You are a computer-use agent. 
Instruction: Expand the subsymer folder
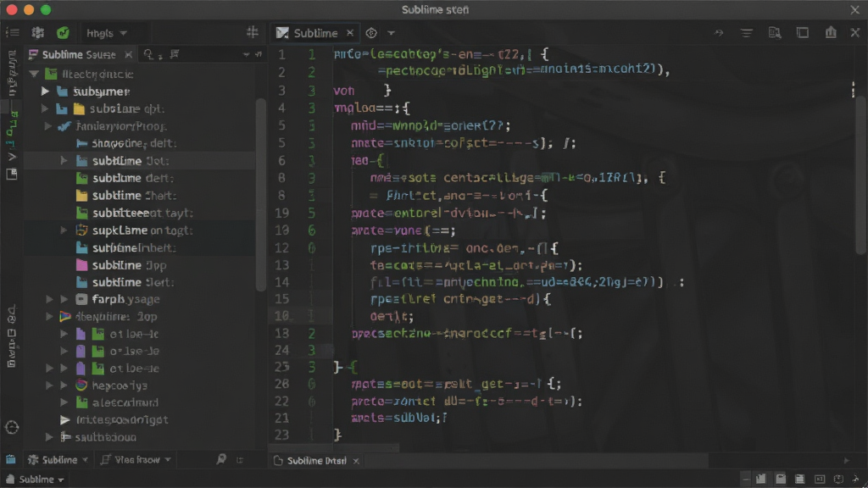[46, 91]
